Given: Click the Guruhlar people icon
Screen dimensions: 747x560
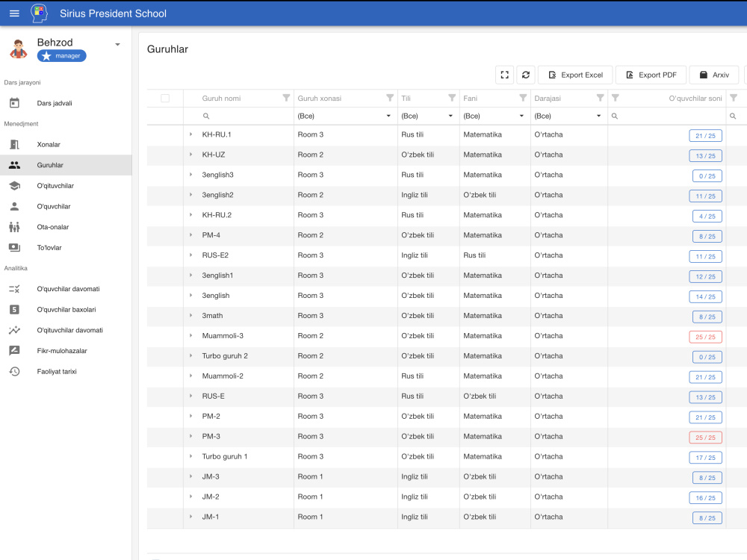Looking at the screenshot, I should pos(15,165).
